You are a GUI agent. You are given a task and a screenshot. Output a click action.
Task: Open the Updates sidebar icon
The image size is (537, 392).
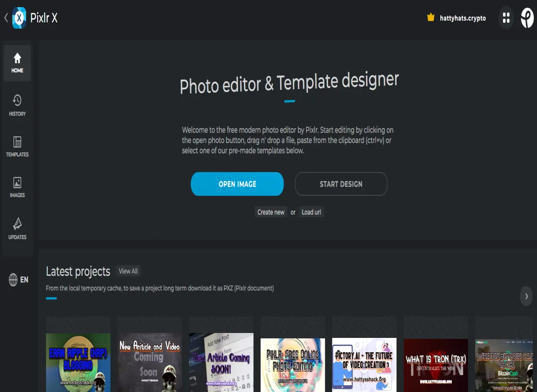coord(17,229)
